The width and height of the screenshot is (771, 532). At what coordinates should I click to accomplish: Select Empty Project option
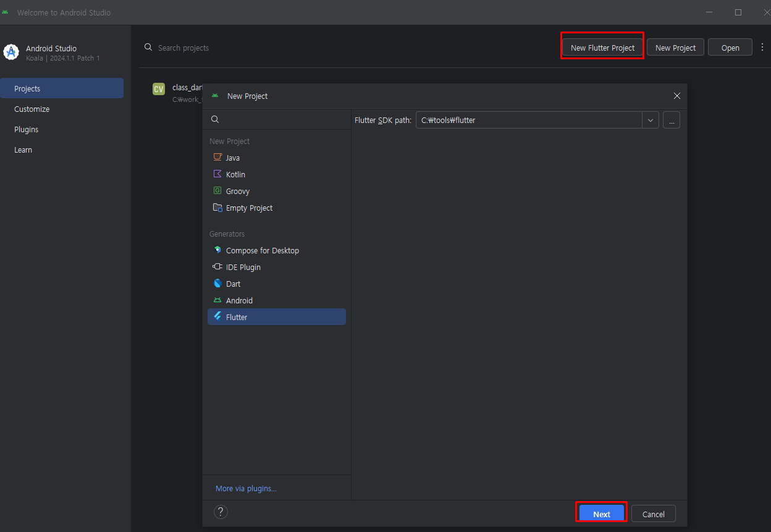[x=277, y=208]
